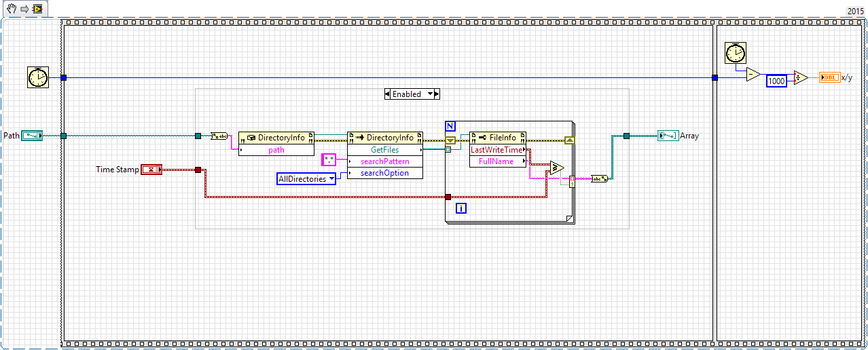Click the For Loop iteration i terminal
The width and height of the screenshot is (868, 350).
coord(461,208)
